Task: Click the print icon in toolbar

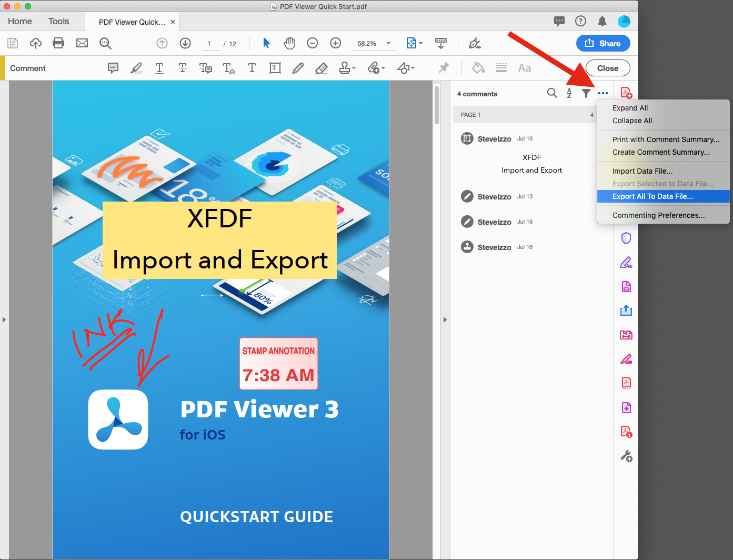Action: (58, 43)
